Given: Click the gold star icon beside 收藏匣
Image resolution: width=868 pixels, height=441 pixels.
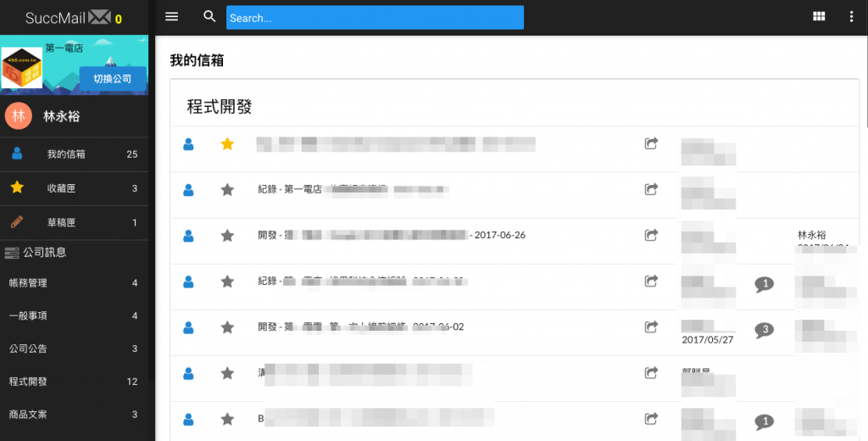Looking at the screenshot, I should click(17, 187).
